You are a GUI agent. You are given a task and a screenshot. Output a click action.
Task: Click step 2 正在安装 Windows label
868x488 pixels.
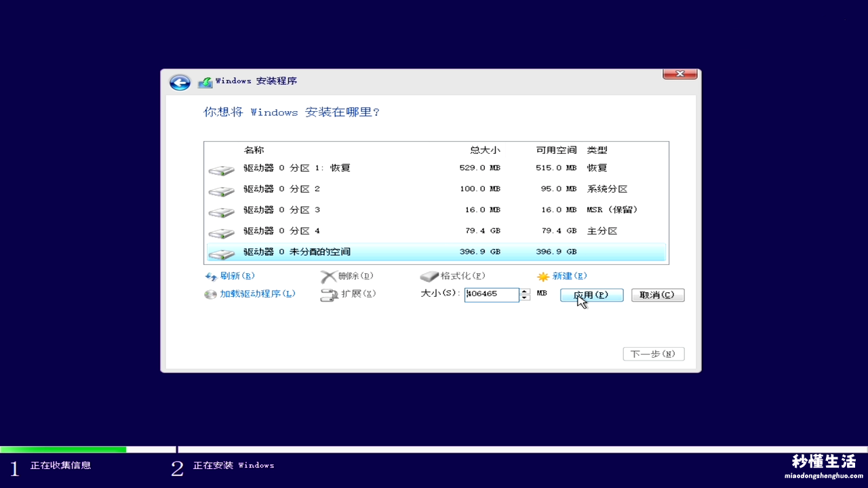click(234, 465)
